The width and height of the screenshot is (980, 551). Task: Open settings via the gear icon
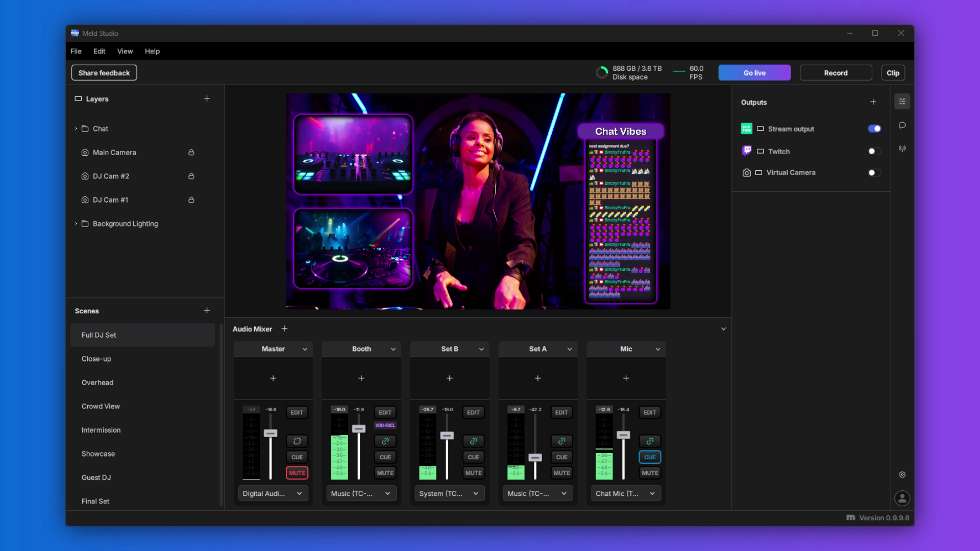(x=902, y=475)
